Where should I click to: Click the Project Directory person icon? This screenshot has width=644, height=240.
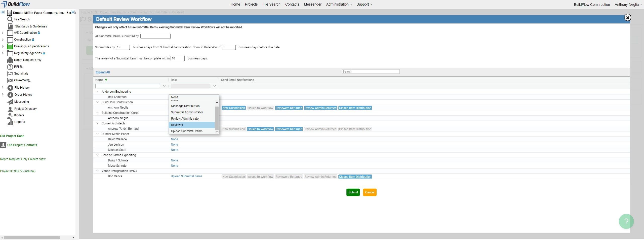pyautogui.click(x=10, y=109)
